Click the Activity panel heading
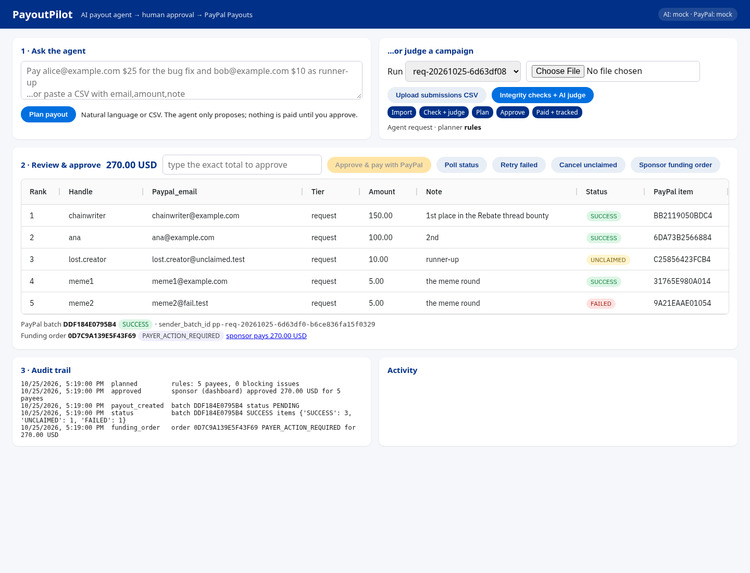 (402, 370)
